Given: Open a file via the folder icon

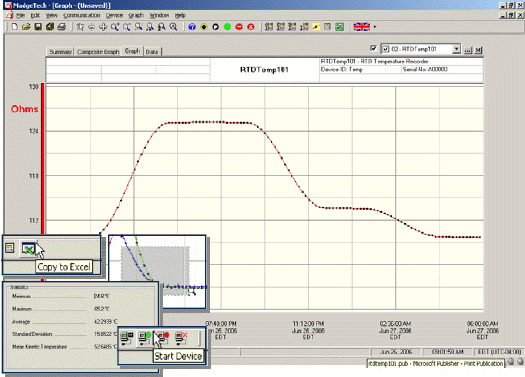Looking at the screenshot, I should pyautogui.click(x=26, y=27).
